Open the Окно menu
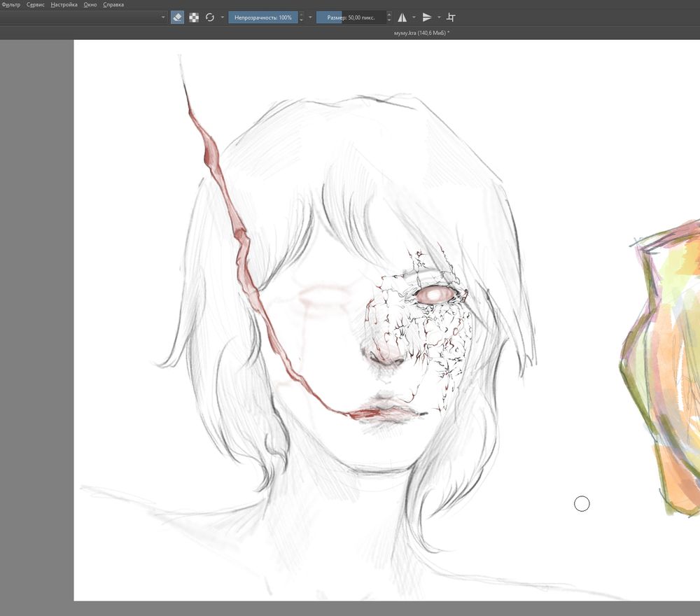 tap(90, 4)
